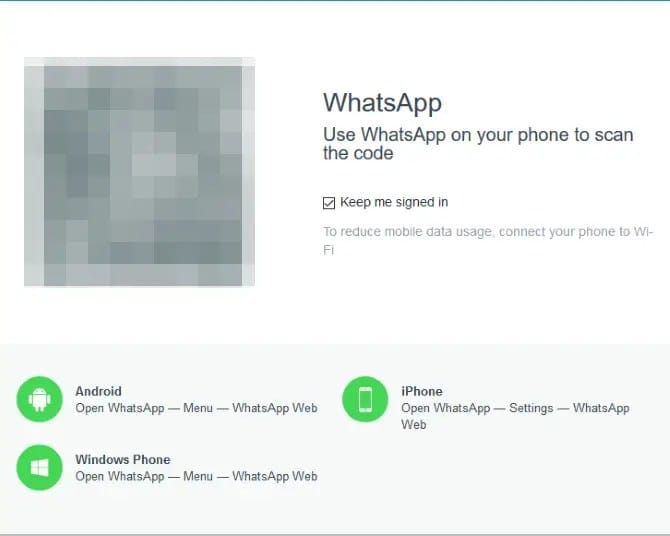670x536 pixels.
Task: Select the iPhone heading
Action: click(422, 391)
